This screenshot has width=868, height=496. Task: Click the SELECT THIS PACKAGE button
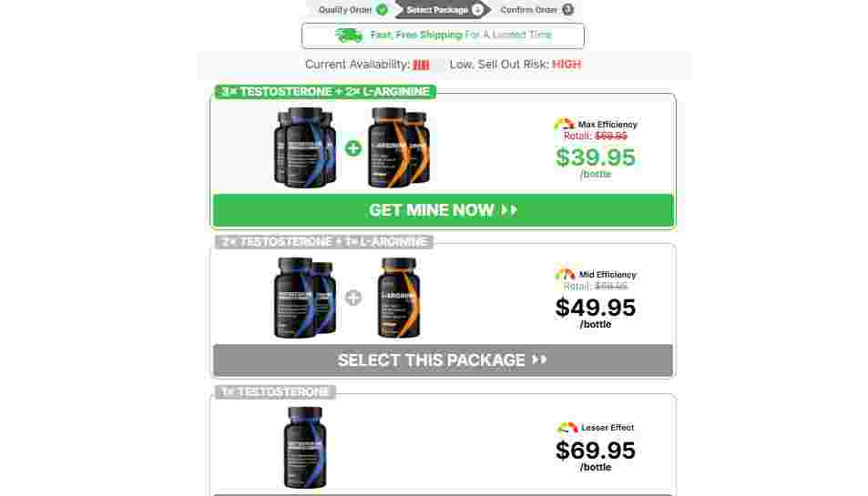(x=443, y=360)
